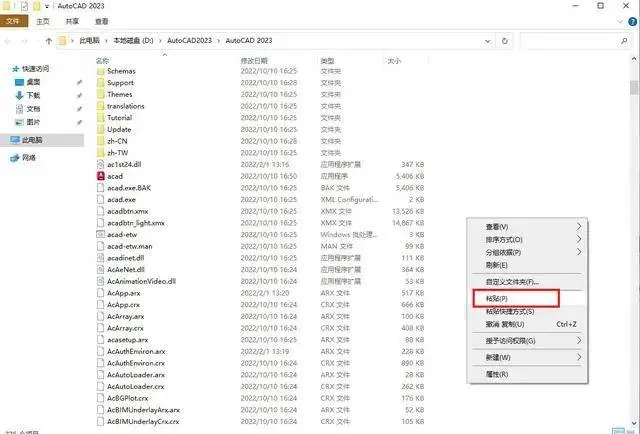The image size is (640, 434).
Task: Click the acadinet.dll file icon
Action: pyautogui.click(x=101, y=258)
